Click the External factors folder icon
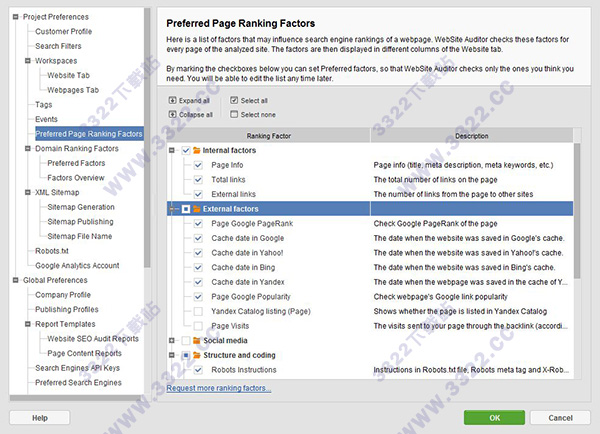Screen dimensions: 600x434 click(197, 209)
